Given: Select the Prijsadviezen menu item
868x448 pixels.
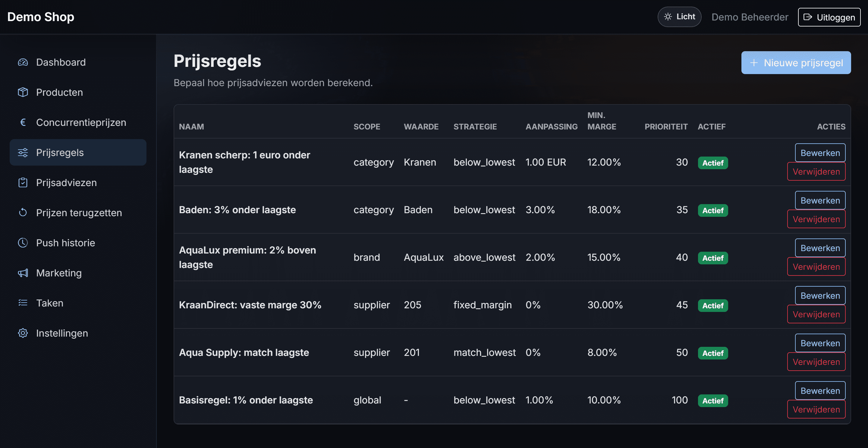Looking at the screenshot, I should [78, 182].
